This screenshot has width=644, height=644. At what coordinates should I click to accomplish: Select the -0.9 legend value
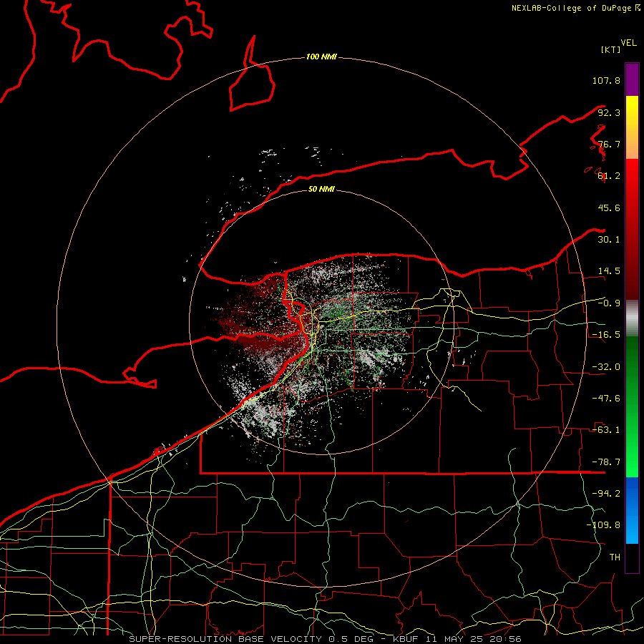(609, 303)
